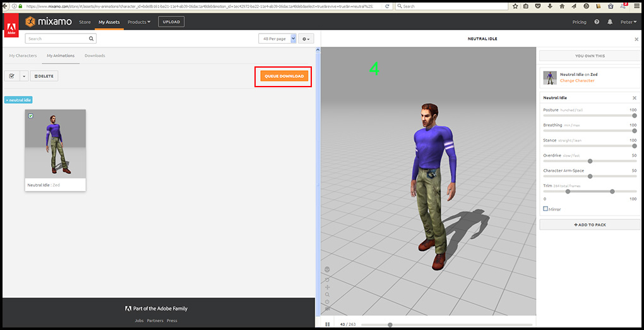Click the Stance slider handle

pyautogui.click(x=635, y=146)
